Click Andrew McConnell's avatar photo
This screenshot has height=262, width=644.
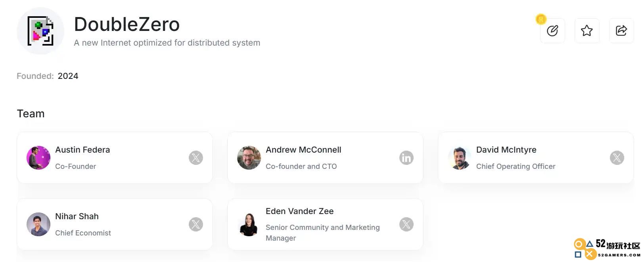[249, 158]
